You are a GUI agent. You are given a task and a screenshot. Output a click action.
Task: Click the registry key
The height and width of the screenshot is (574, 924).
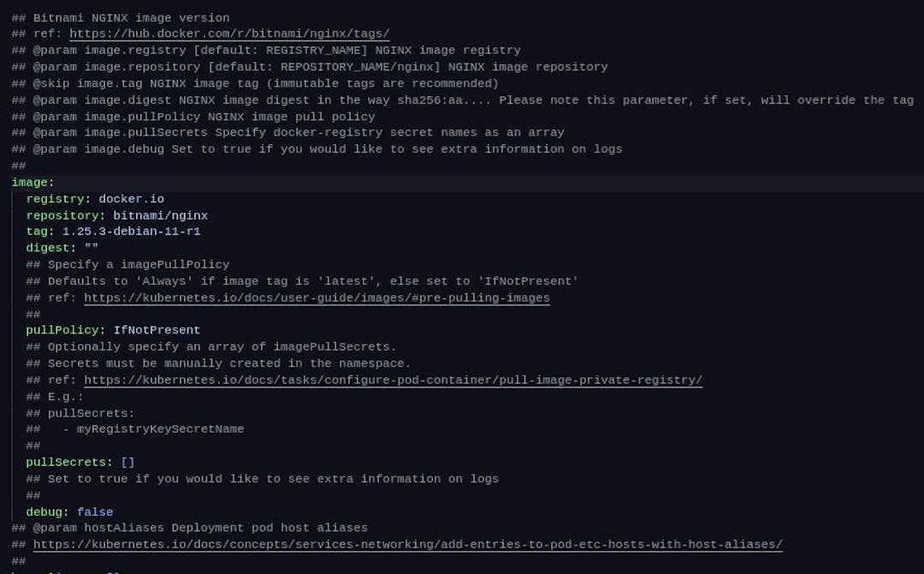click(55, 199)
